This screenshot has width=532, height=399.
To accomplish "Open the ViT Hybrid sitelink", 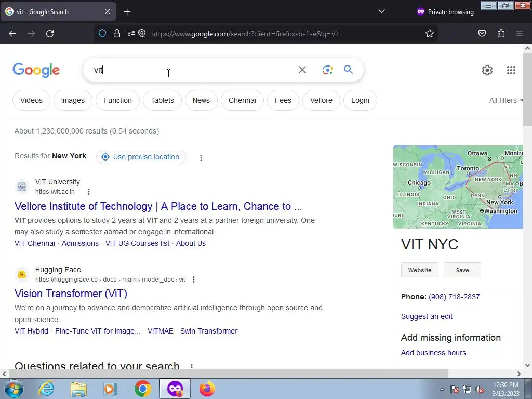I will [x=31, y=331].
